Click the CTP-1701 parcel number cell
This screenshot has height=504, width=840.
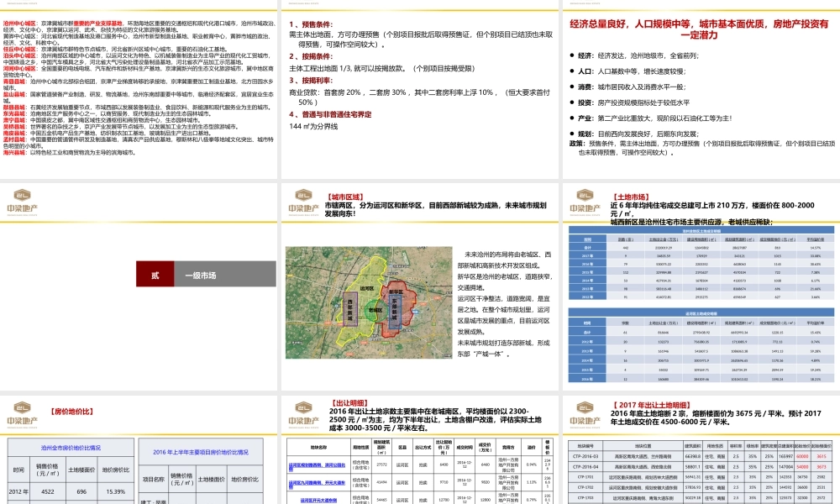pyautogui.click(x=585, y=476)
